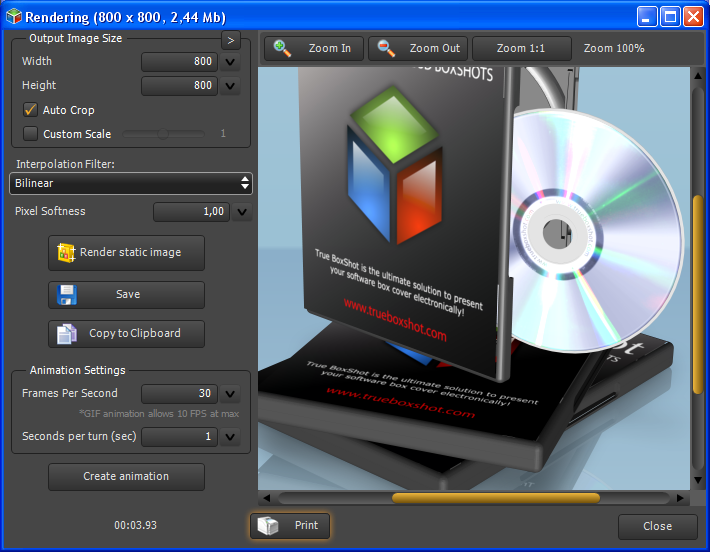Open the Pixel Softness dropdown arrow
Viewport: 710px width, 552px height.
[241, 212]
